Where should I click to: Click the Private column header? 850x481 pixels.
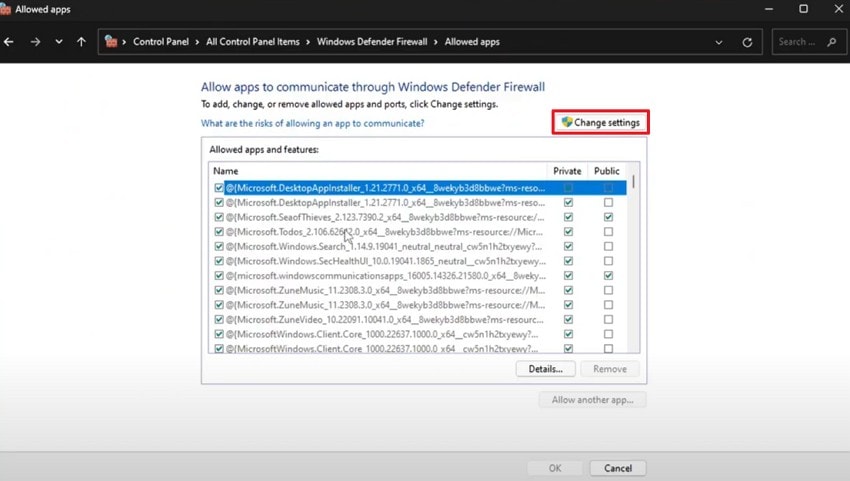pos(567,171)
